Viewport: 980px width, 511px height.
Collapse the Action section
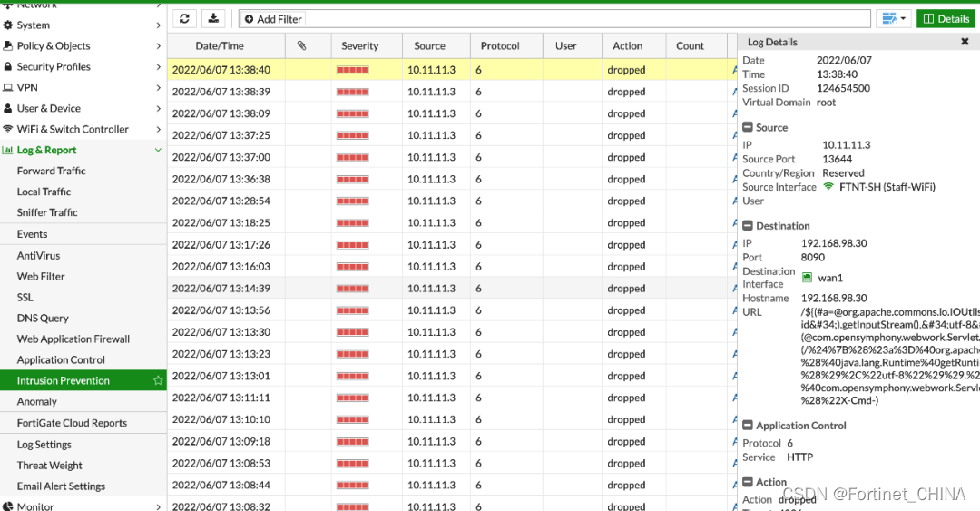pyautogui.click(x=748, y=482)
